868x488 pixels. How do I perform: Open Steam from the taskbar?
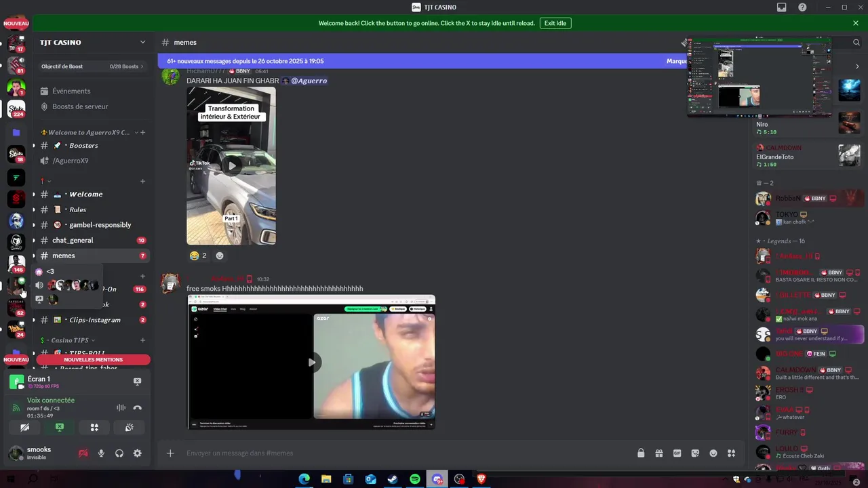click(x=393, y=479)
